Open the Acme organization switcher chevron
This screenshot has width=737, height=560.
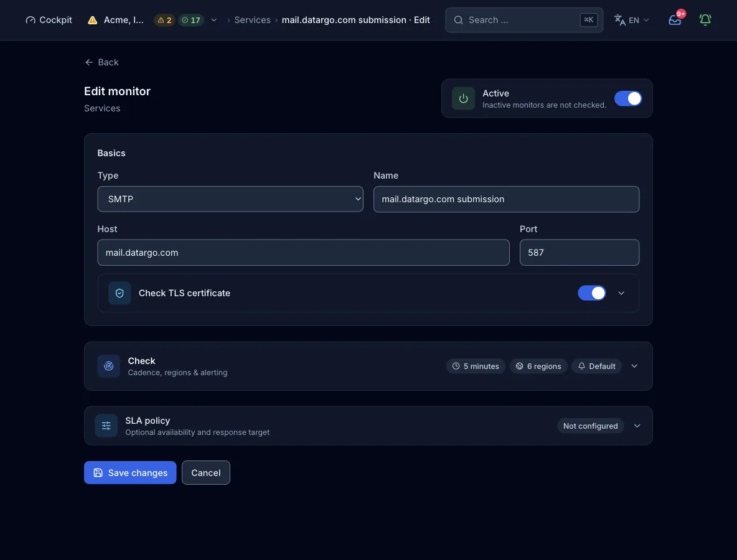[x=214, y=20]
